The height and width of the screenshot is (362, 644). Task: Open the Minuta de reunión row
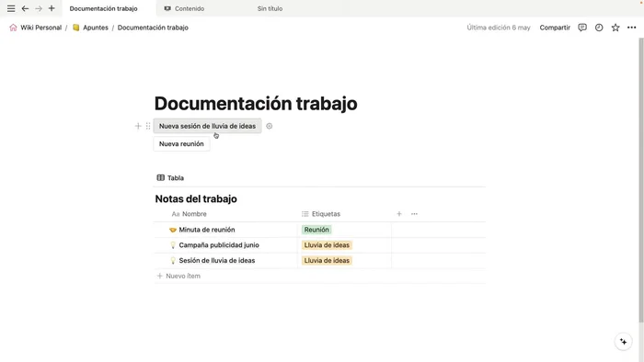(207, 230)
